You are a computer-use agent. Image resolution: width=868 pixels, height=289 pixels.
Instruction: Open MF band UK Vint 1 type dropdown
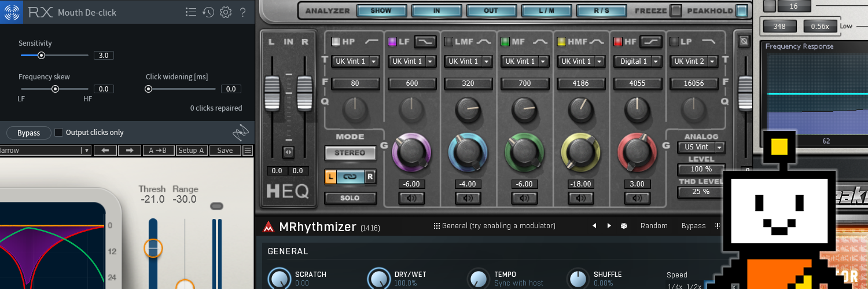[x=524, y=61]
